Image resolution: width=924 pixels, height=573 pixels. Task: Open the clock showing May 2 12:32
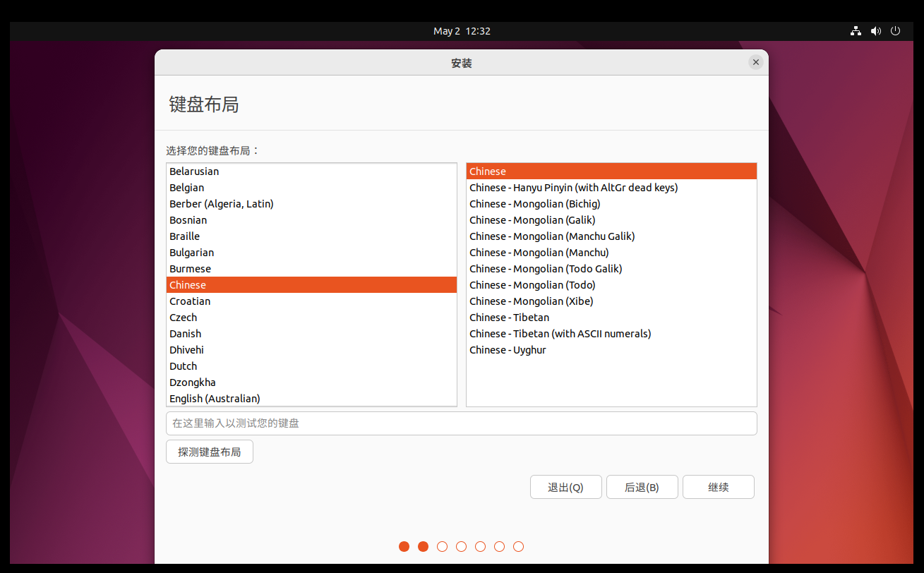[462, 31]
